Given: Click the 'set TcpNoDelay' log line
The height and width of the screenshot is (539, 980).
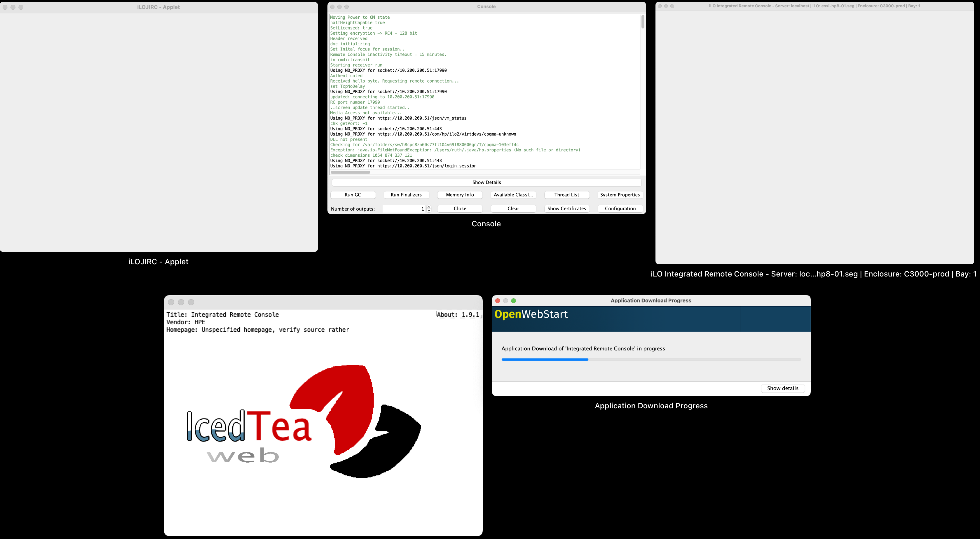Looking at the screenshot, I should pos(347,86).
